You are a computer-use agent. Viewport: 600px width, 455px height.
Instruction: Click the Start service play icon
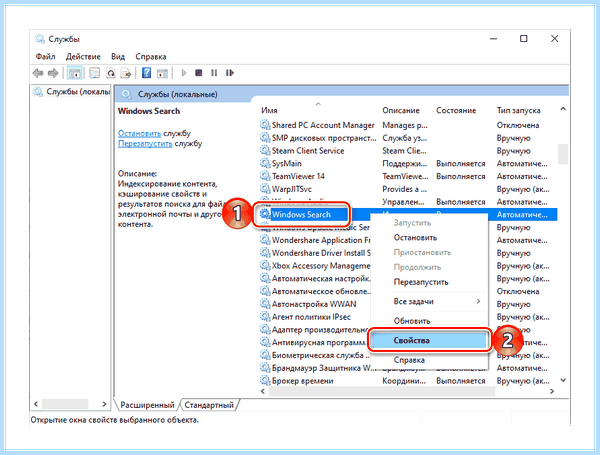tap(184, 73)
